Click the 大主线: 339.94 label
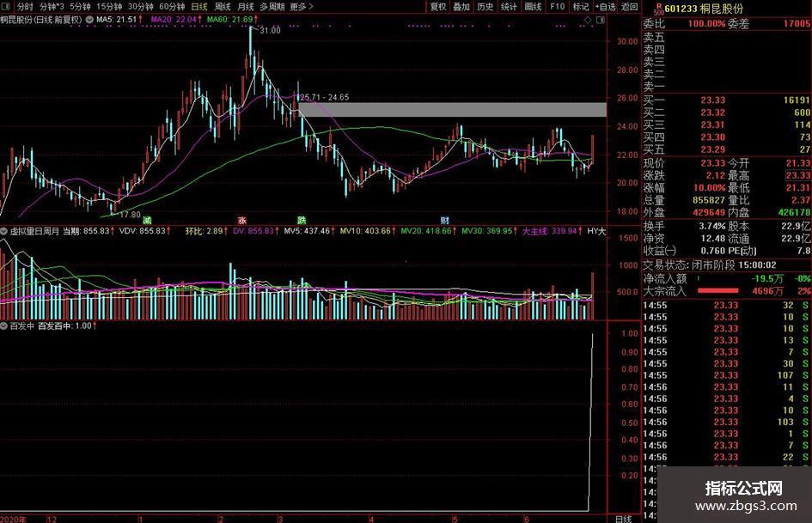Screen dimensions: 812x523 552,231
